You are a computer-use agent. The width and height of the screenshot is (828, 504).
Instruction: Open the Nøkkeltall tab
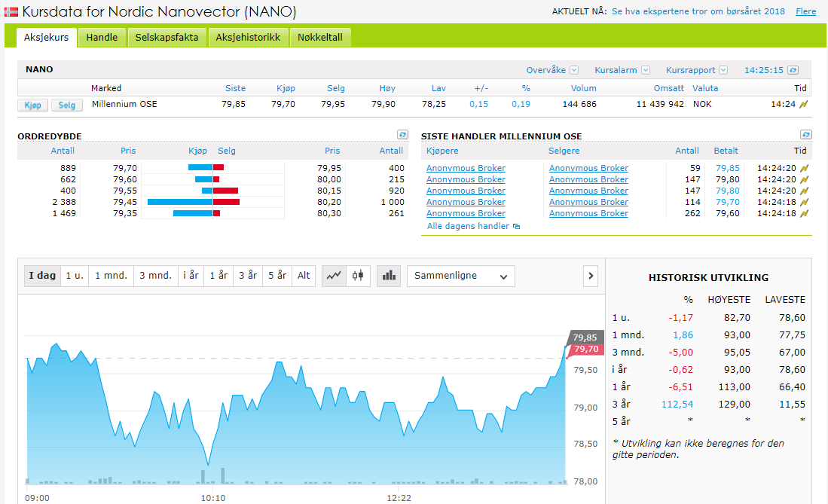pos(320,38)
